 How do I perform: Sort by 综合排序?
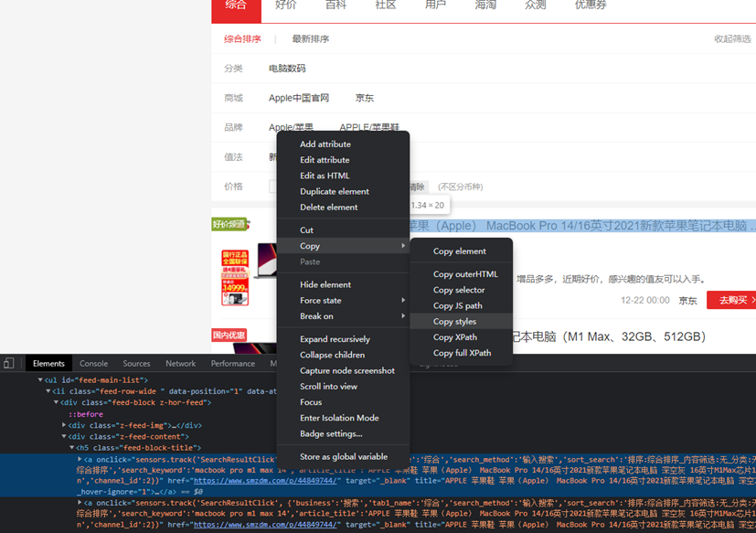pos(242,39)
